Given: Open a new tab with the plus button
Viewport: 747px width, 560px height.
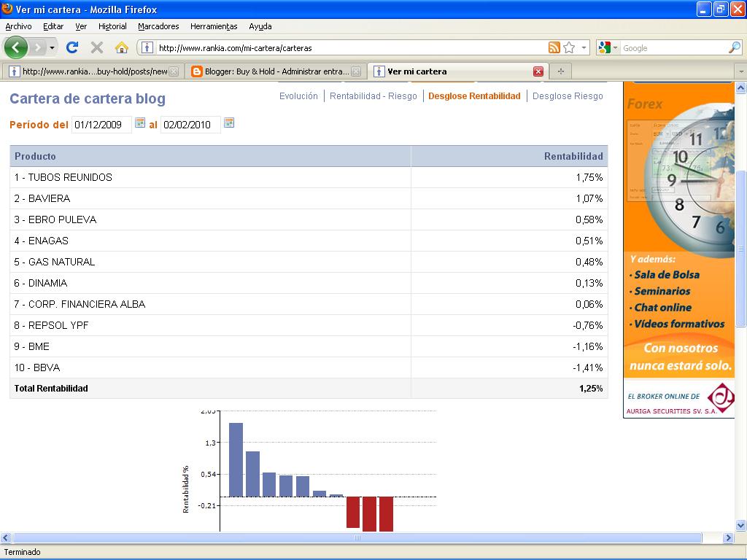Looking at the screenshot, I should click(560, 71).
